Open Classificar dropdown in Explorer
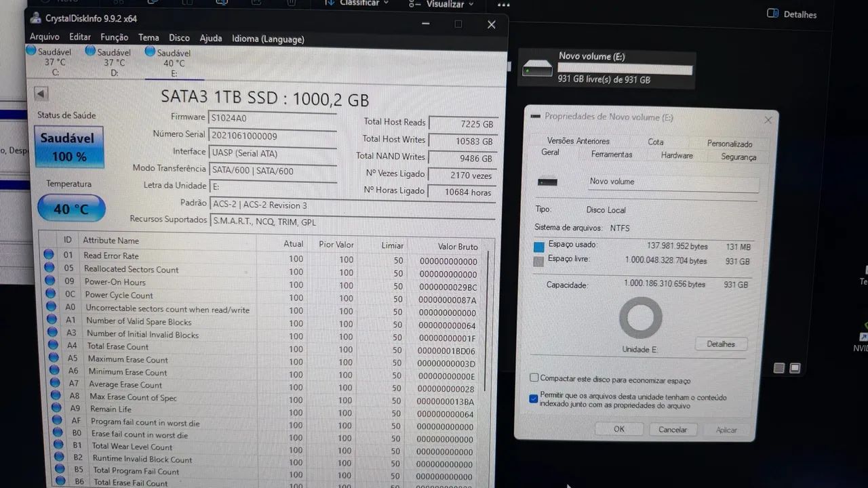 tap(357, 3)
